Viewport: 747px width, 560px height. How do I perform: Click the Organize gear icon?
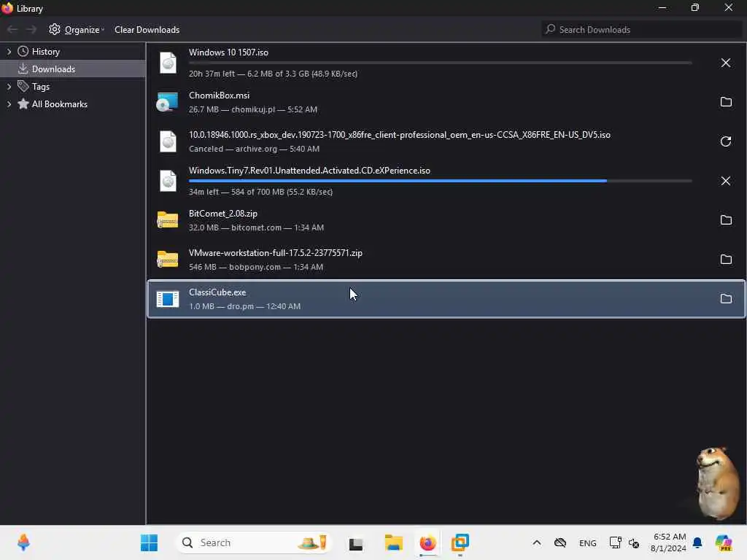pyautogui.click(x=54, y=29)
